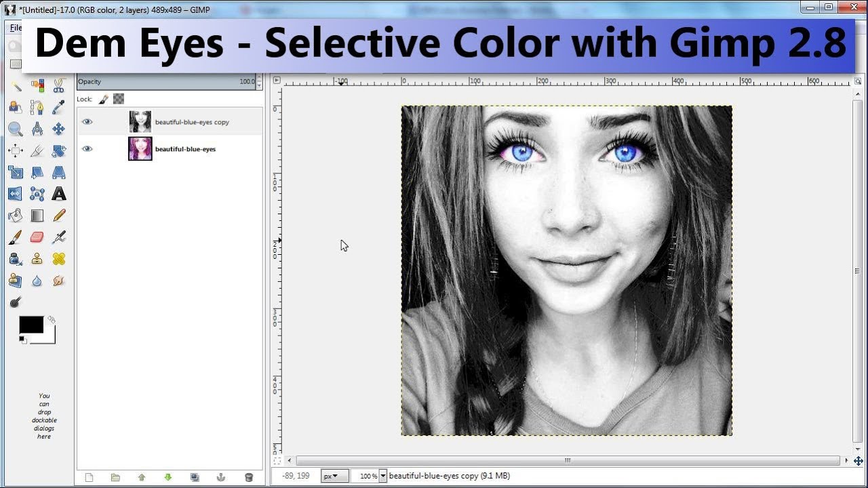Create a new layer group
Viewport: 868px width, 488px height.
pyautogui.click(x=115, y=477)
